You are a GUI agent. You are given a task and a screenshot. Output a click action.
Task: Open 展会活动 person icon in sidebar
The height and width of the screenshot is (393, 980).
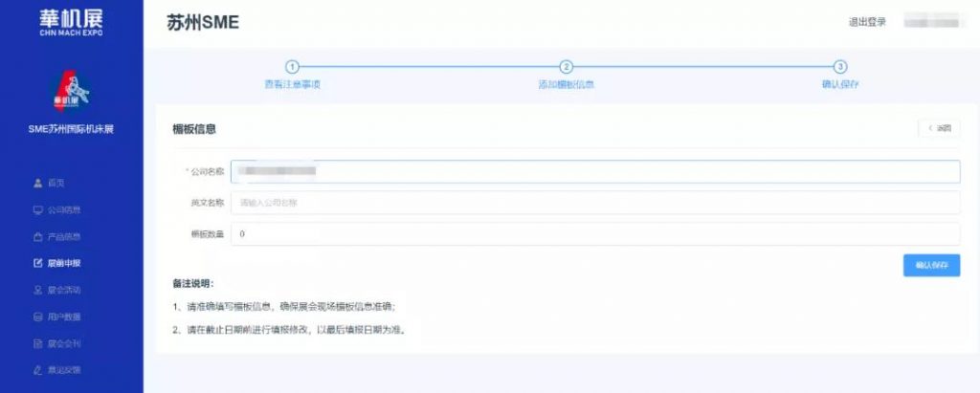[x=37, y=290]
